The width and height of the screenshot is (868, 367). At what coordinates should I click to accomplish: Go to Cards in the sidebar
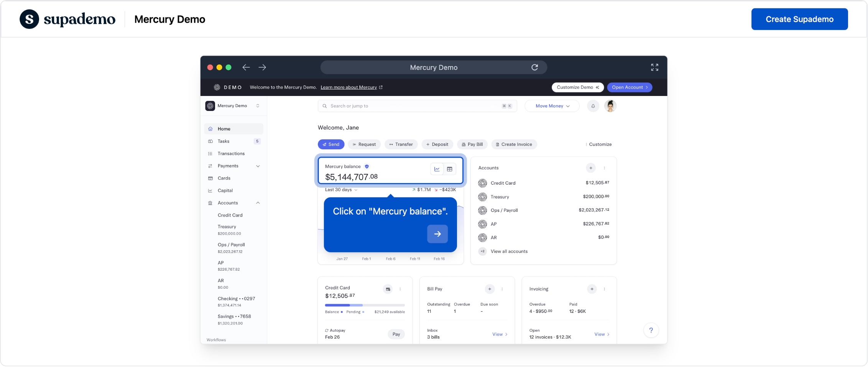click(224, 179)
